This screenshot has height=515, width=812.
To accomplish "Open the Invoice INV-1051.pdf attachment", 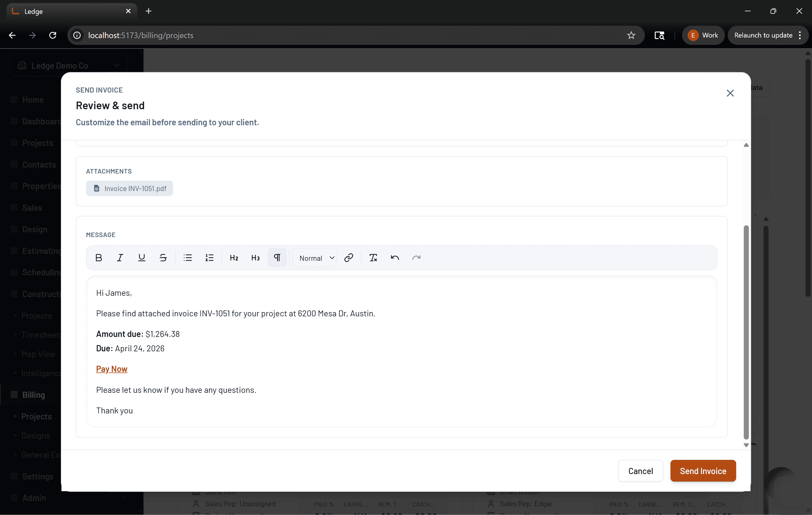I will coord(129,188).
